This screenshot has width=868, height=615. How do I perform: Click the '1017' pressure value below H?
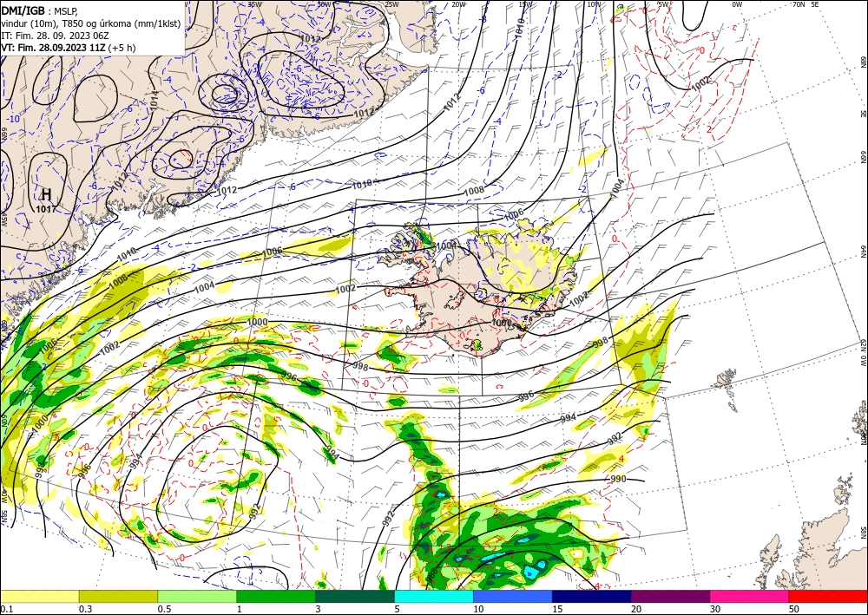pos(45,209)
